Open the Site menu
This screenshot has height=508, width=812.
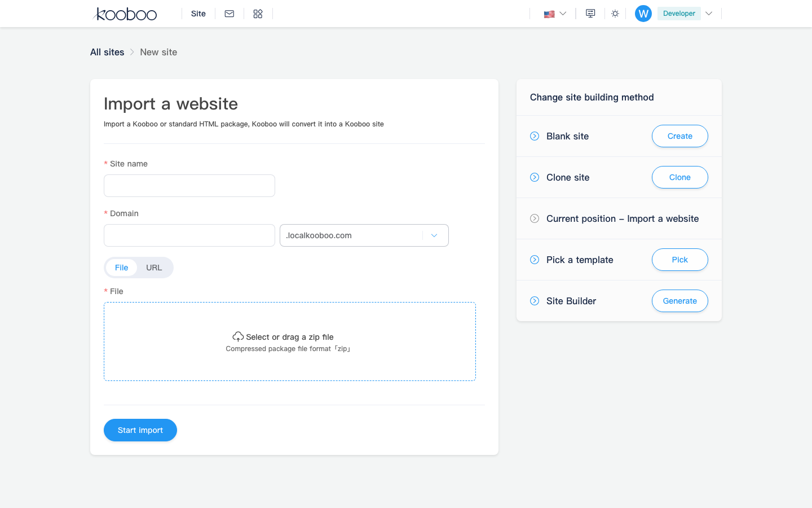click(x=198, y=14)
